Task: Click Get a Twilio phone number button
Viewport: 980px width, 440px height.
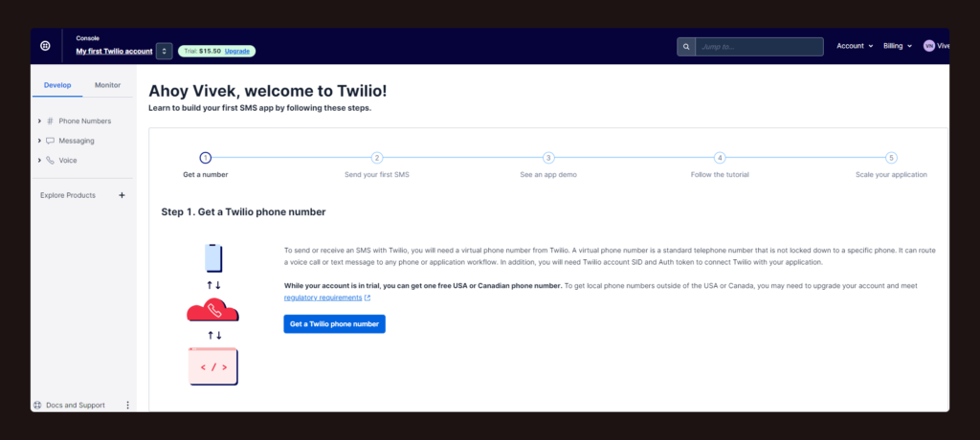Action: point(334,323)
